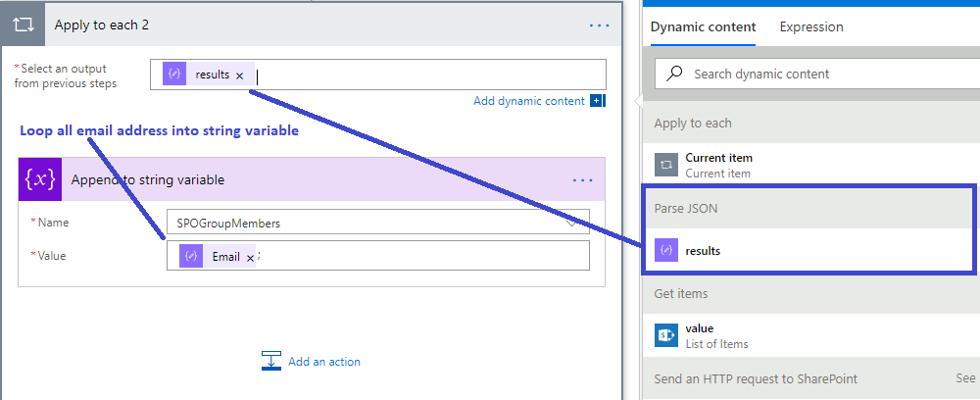
Task: Open the Append to string variable ellipsis menu
Action: (583, 180)
